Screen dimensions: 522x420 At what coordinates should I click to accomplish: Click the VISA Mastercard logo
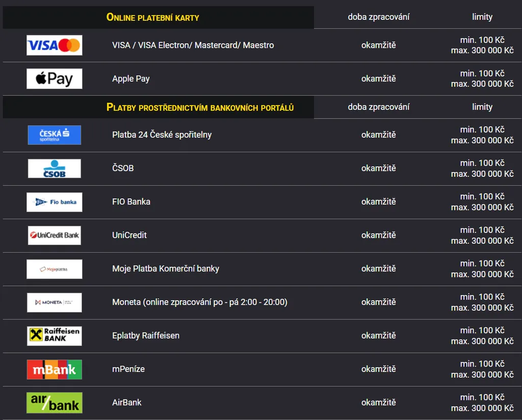coord(54,45)
